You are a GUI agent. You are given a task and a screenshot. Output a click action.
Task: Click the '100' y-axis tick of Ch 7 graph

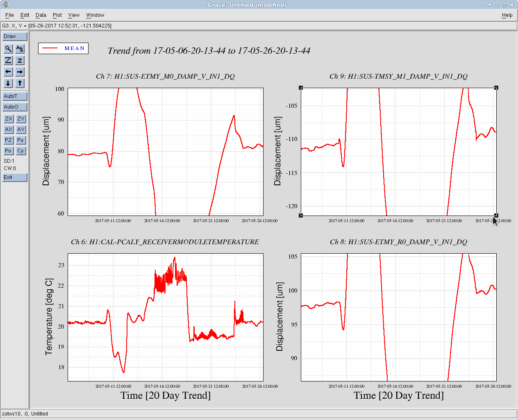[x=59, y=89]
